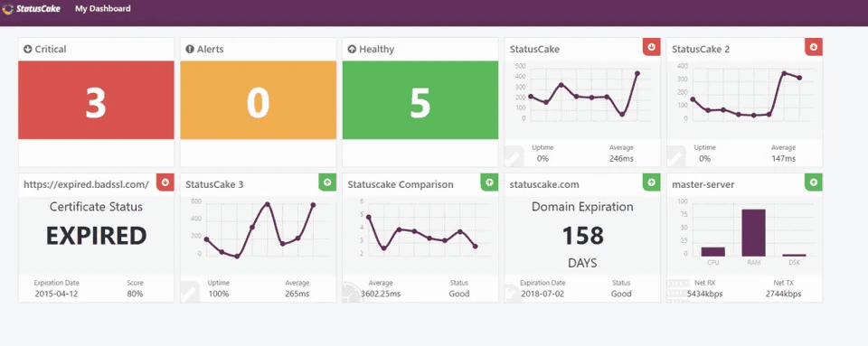Click the RAM bar in master-server chart
Viewport: 868px width, 346px height.
754,233
